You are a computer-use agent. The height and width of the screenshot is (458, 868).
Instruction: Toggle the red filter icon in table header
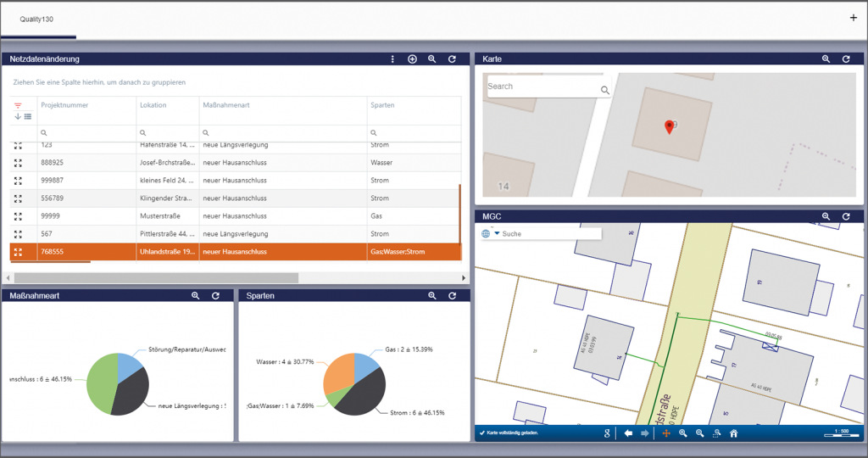[x=18, y=105]
